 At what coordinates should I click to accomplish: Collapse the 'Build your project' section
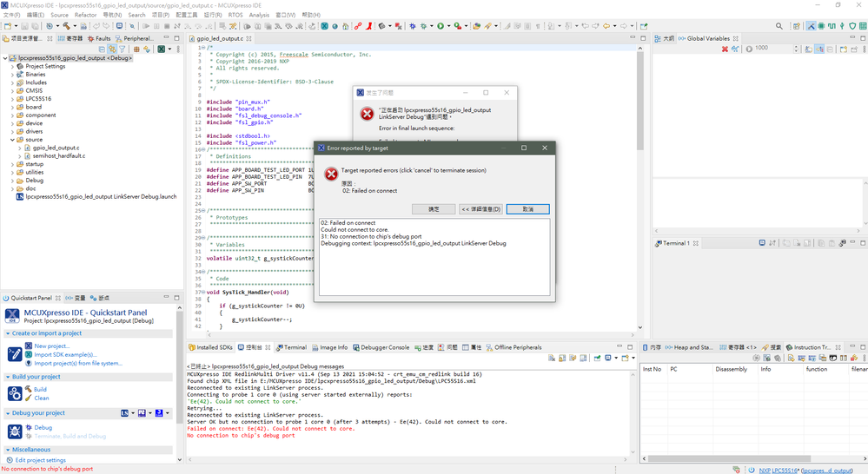click(8, 377)
